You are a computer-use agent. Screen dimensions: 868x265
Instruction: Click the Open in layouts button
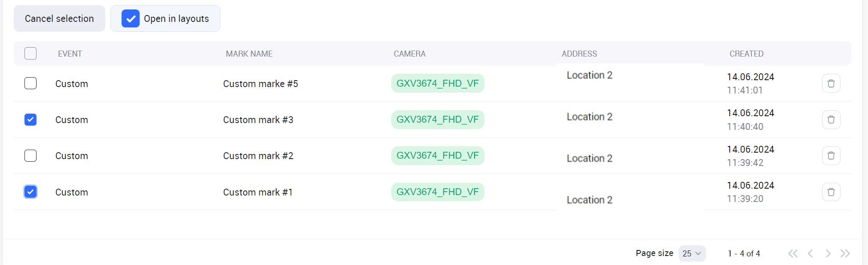165,18
